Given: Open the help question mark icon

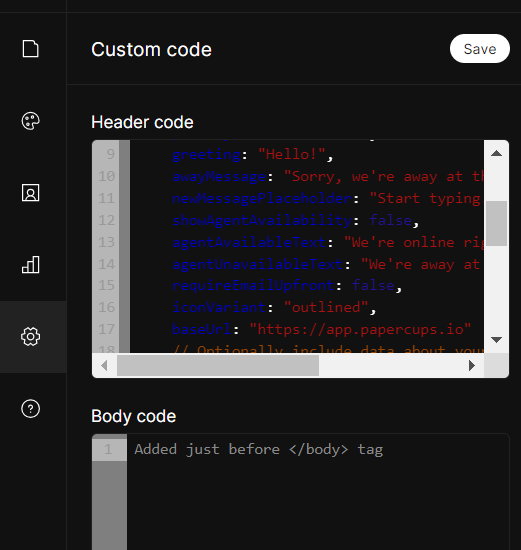Looking at the screenshot, I should coord(31,409).
